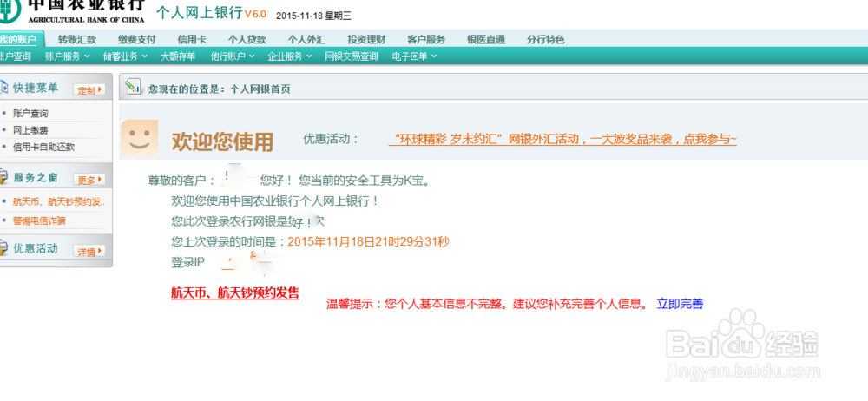The width and height of the screenshot is (868, 401).
Task: Click the 定制 button in 快捷菜单
Action: pos(89,89)
